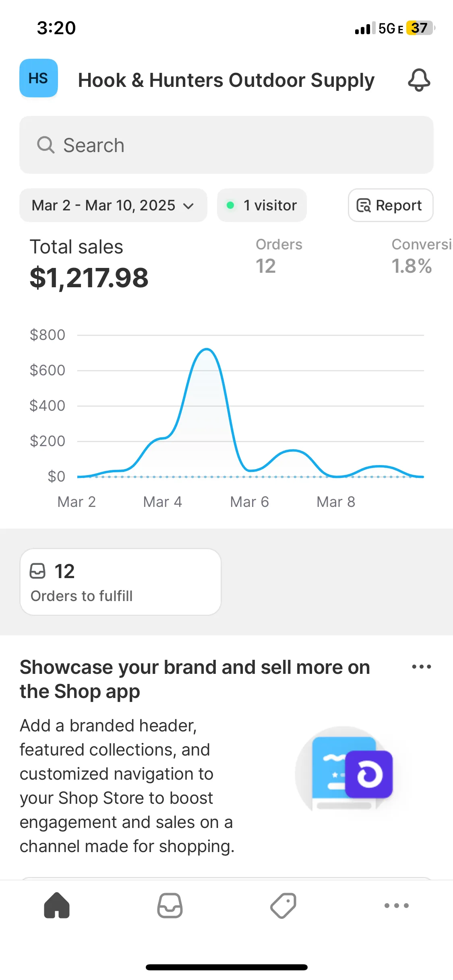
Task: Open the Report button
Action: coord(390,205)
